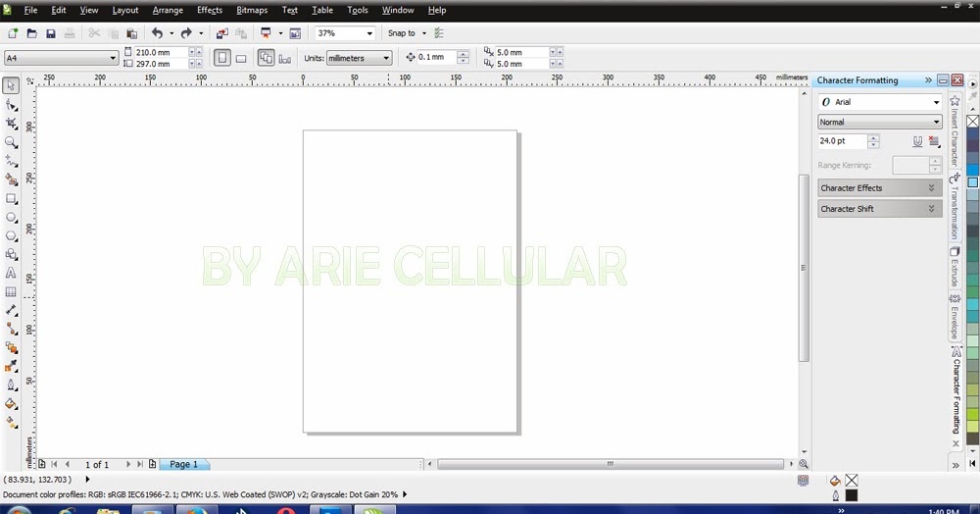The image size is (980, 514).
Task: Expand the Character Effects section
Action: (879, 187)
